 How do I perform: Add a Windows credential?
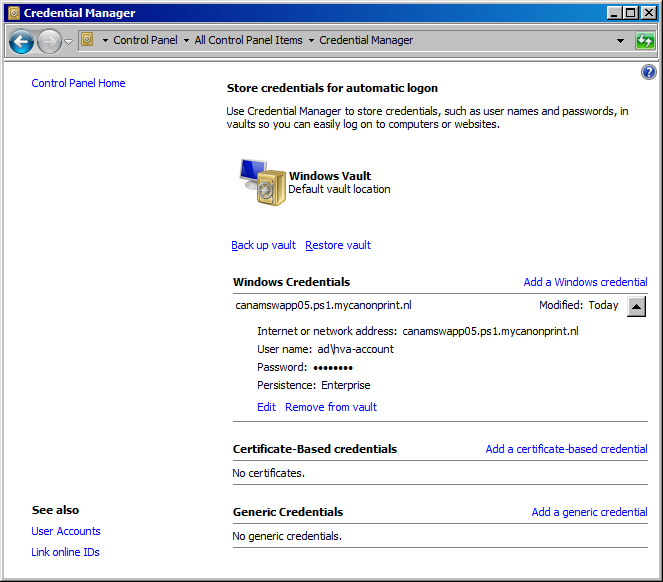coord(585,282)
